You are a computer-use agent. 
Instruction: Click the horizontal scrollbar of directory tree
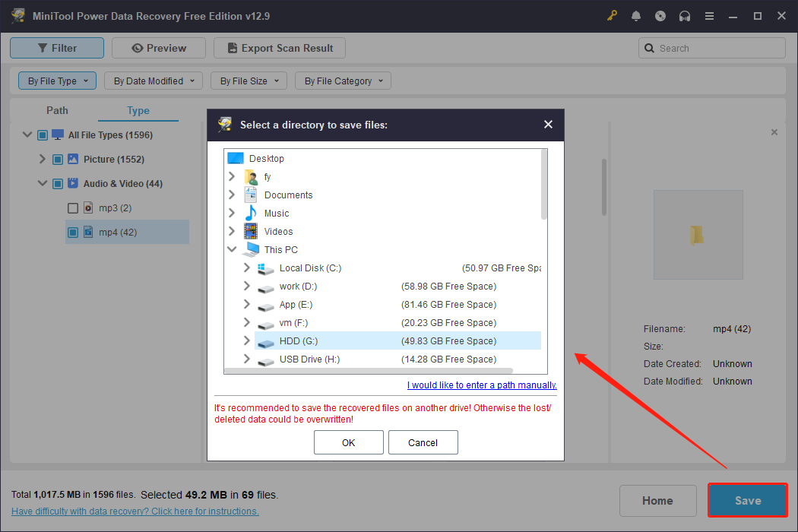(369, 371)
